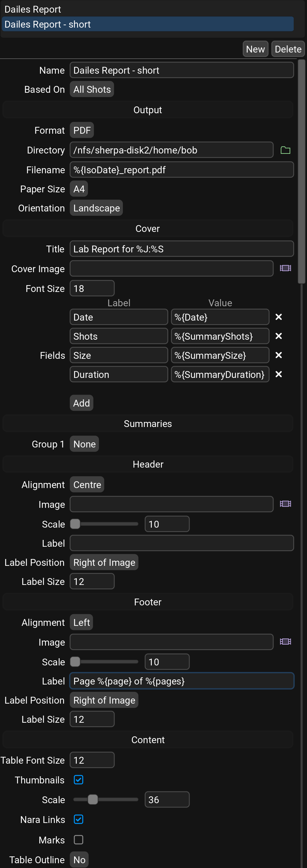Disable the Thumbnails checkbox
This screenshot has width=307, height=868.
coord(78,780)
